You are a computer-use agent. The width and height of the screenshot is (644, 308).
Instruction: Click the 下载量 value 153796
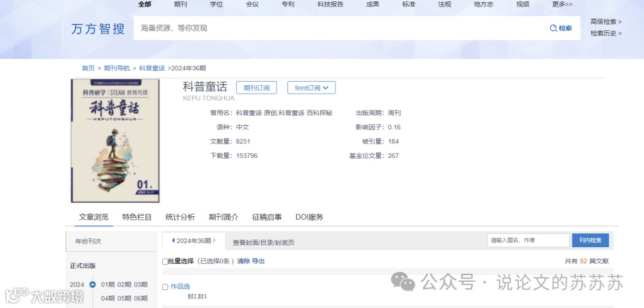(247, 156)
